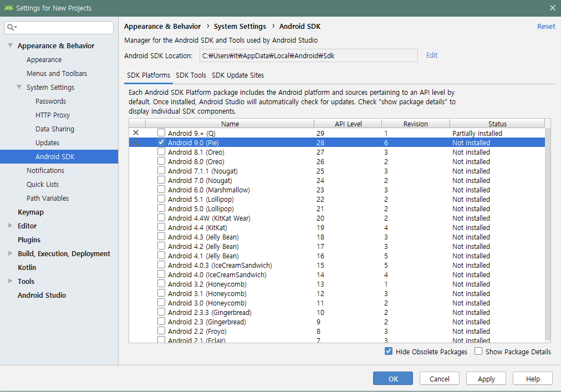This screenshot has height=392, width=561.
Task: Check the Android 9.+ (Q) checkbox
Action: click(x=161, y=133)
